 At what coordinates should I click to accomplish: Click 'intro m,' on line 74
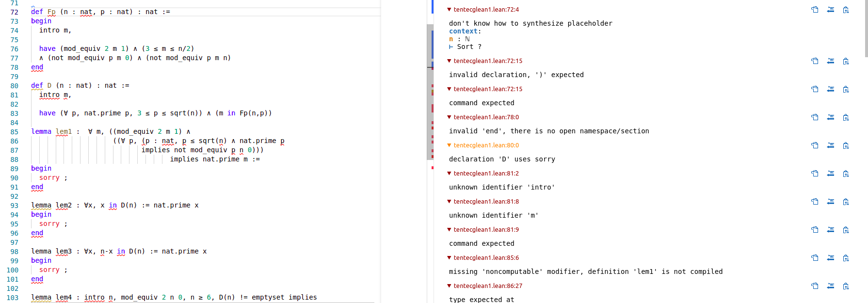[x=55, y=30]
